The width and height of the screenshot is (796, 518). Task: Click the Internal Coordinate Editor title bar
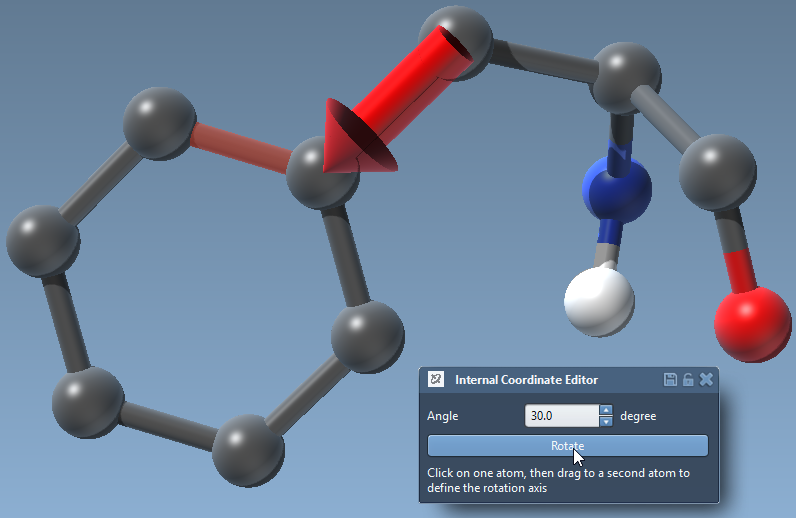(540, 379)
